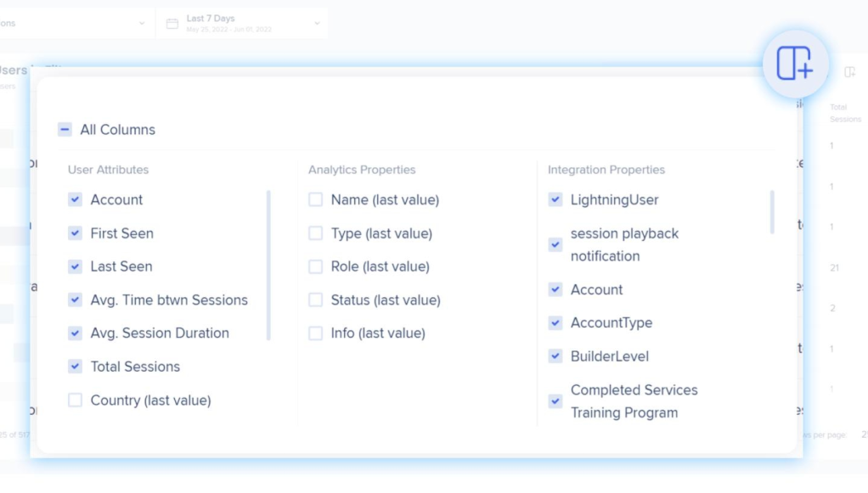
Task: Uncheck the First Seen column checkbox
Action: pos(76,233)
